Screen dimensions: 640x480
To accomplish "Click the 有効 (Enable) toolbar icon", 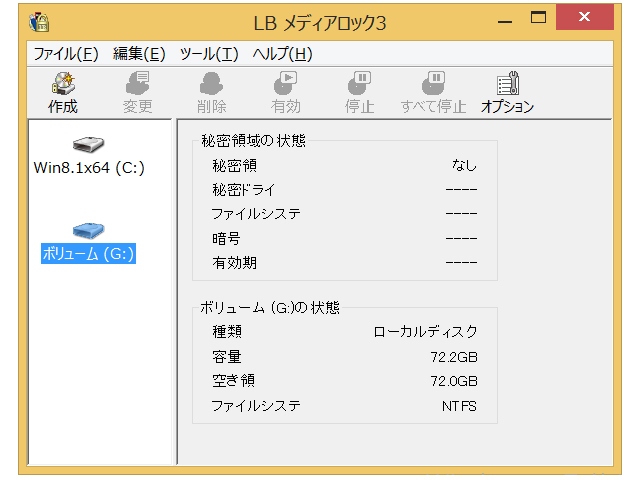I will point(285,83).
